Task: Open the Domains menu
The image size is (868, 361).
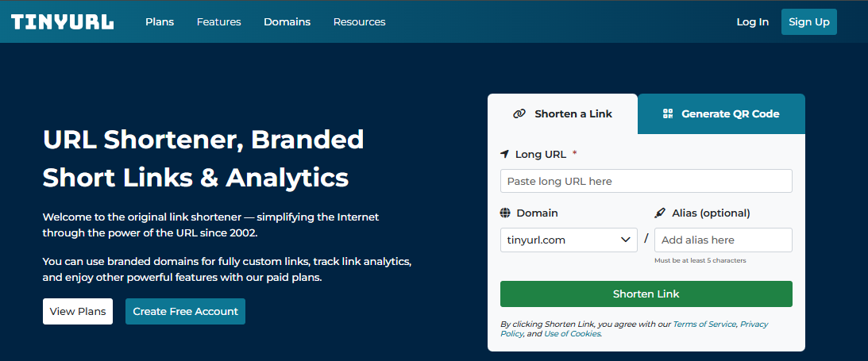Action: click(287, 21)
